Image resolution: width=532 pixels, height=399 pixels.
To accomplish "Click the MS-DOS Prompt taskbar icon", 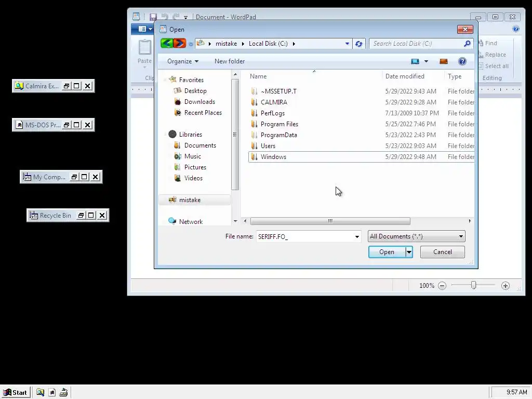I will click(x=52, y=393).
